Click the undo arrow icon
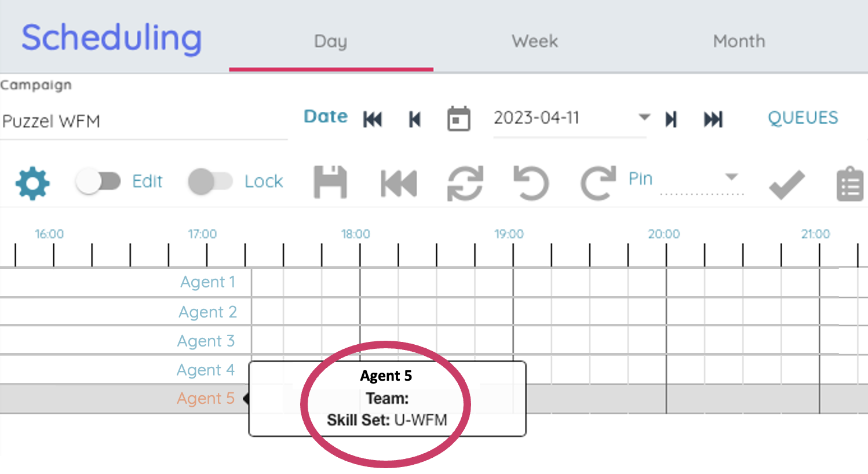This screenshot has width=868, height=474. click(531, 183)
